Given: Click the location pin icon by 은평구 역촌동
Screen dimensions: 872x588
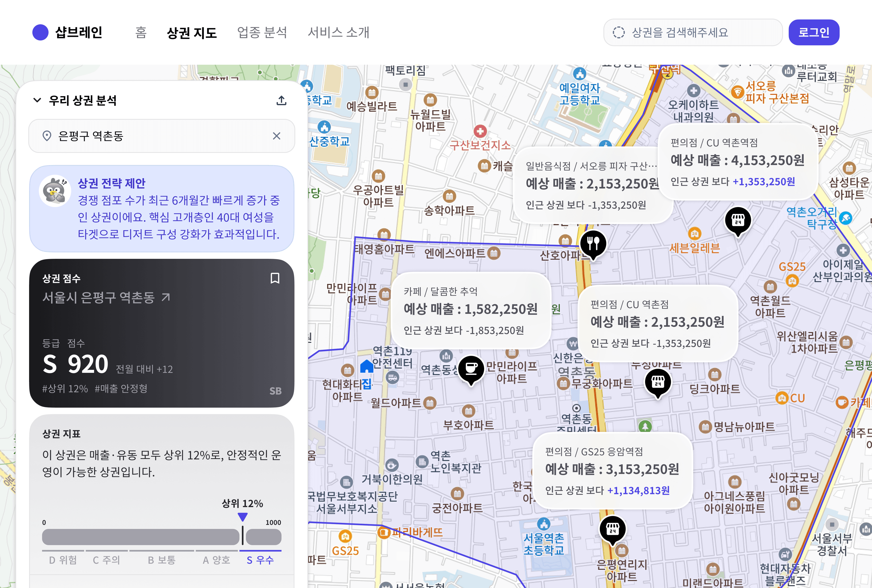Looking at the screenshot, I should click(x=47, y=136).
